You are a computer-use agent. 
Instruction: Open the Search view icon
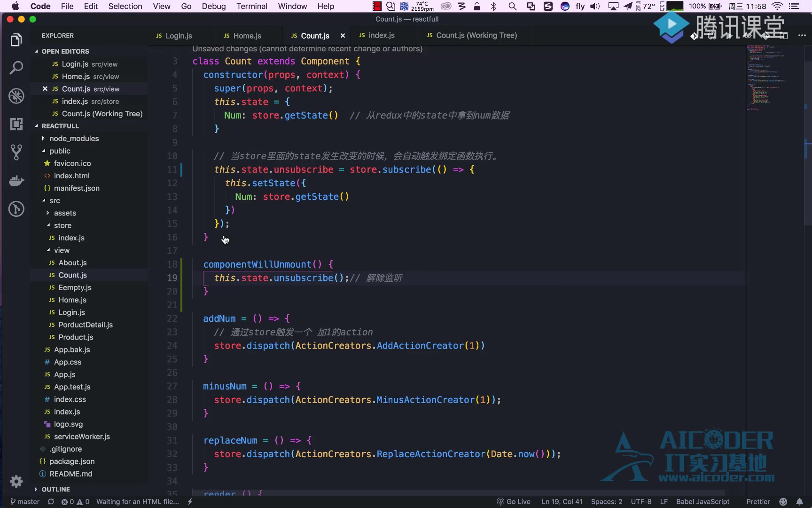(16, 68)
